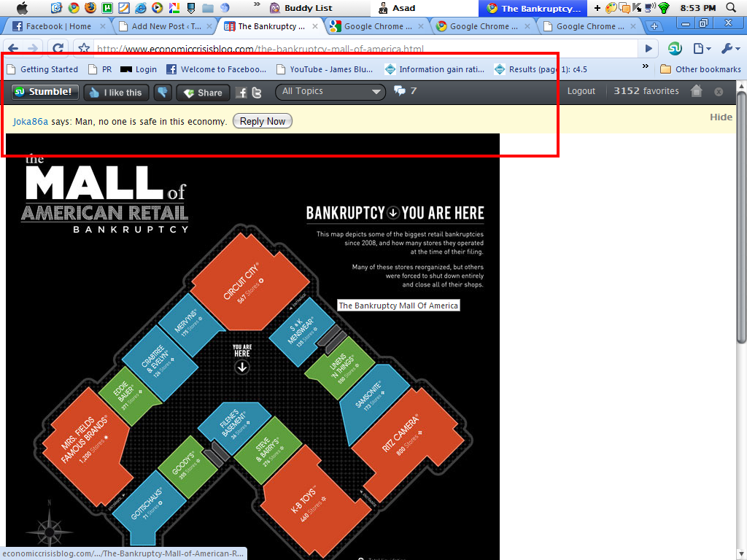Click the address bar URL field

[365, 48]
